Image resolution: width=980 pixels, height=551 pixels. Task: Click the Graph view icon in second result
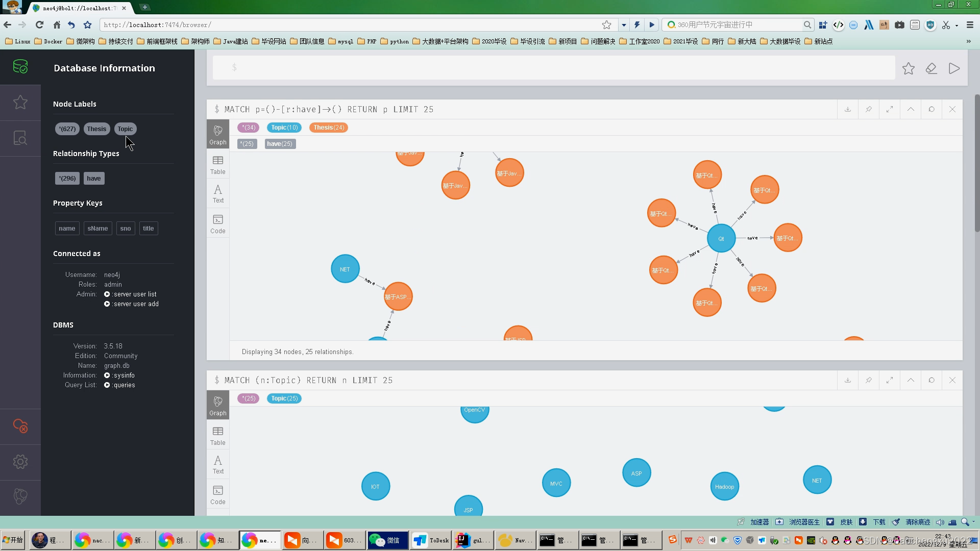(218, 405)
